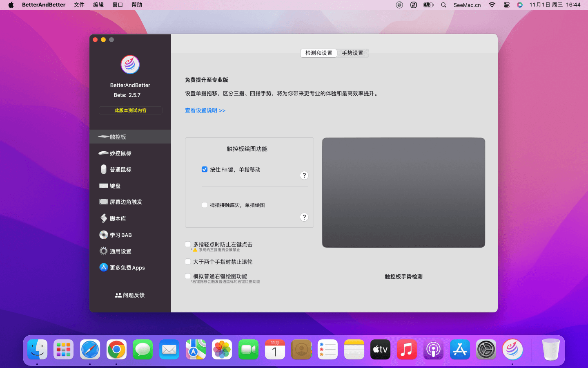Screen dimensions: 588x368
Task: Open the 键盘 settings section
Action: 115,186
